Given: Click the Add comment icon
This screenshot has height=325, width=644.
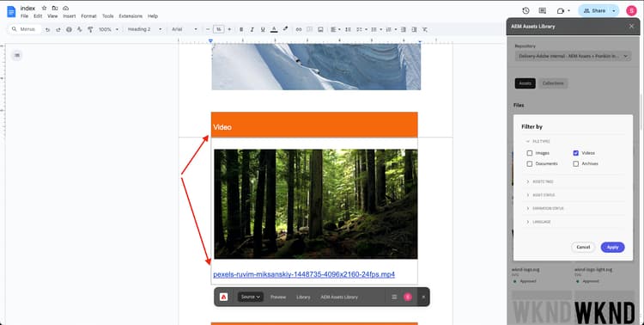Looking at the screenshot, I should pos(310,29).
